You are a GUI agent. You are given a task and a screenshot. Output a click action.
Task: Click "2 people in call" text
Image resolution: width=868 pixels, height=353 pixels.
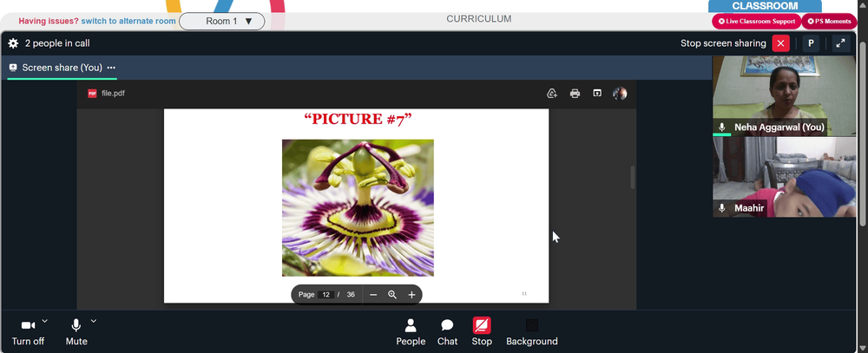tap(57, 43)
